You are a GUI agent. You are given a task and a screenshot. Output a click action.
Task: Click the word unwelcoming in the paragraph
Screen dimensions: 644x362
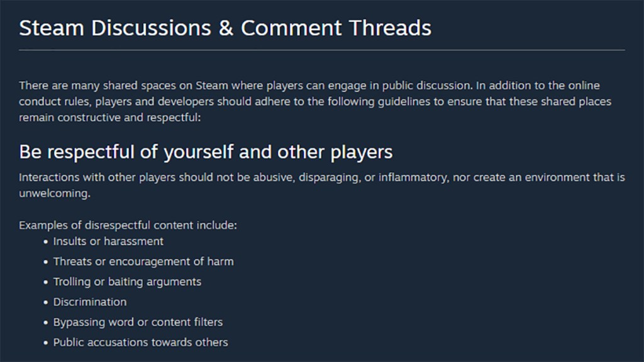(x=54, y=194)
